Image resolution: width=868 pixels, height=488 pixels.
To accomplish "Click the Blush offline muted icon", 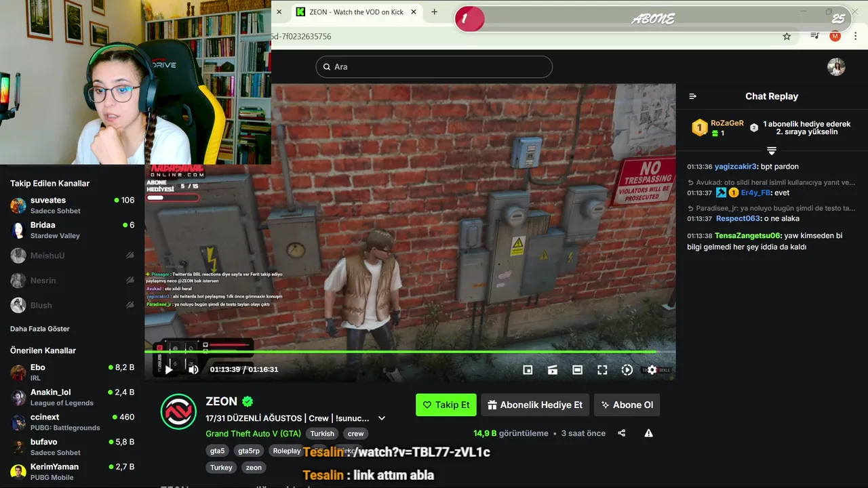I will [130, 305].
